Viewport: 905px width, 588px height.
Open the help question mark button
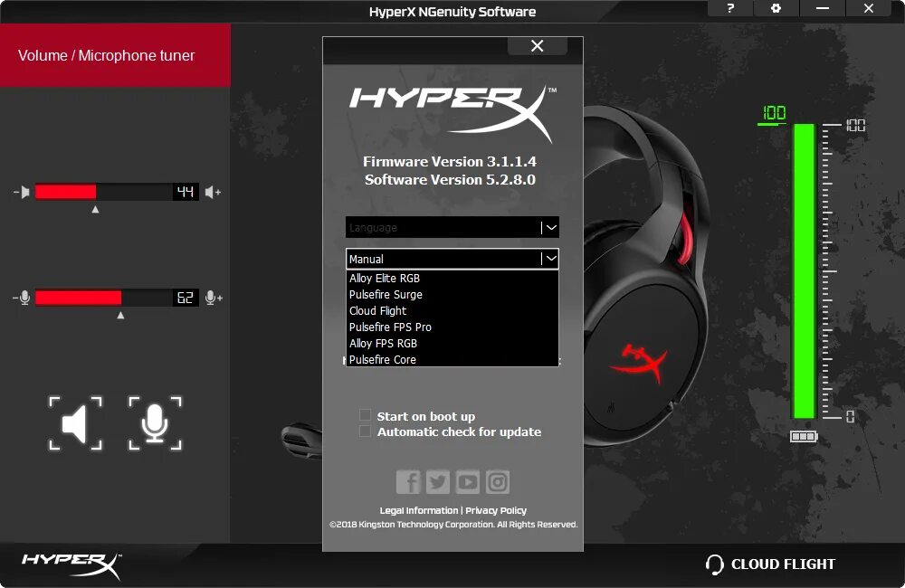[730, 8]
